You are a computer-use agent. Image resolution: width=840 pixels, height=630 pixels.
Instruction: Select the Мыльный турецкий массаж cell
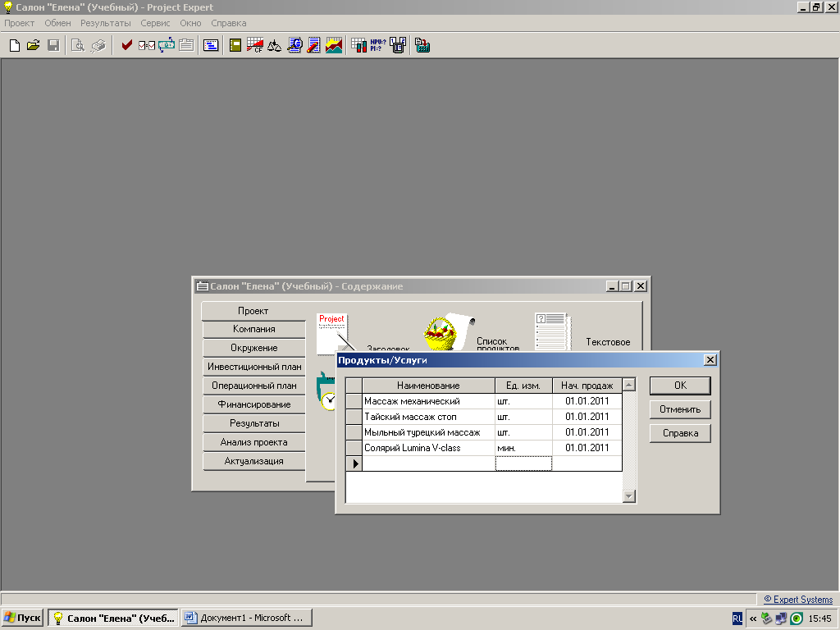click(428, 432)
